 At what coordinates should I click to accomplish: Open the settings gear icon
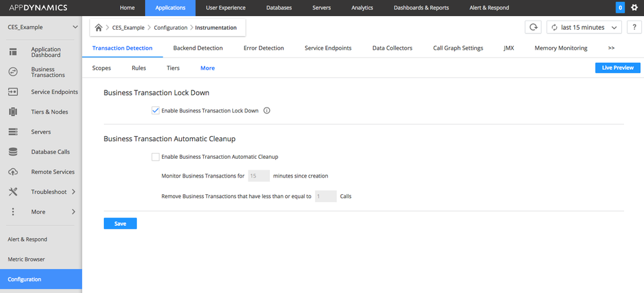tap(634, 8)
